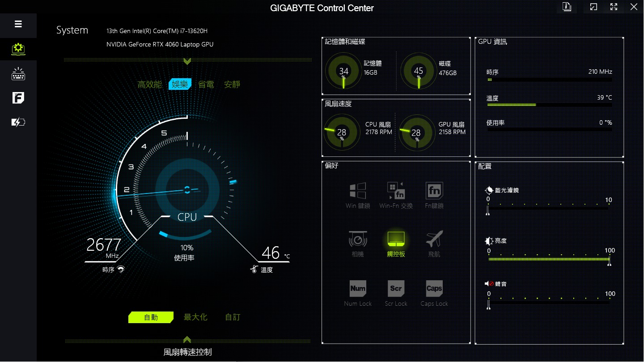Click the 13th Gen Intel Core i7-13620H text
644x362 pixels.
tap(157, 31)
